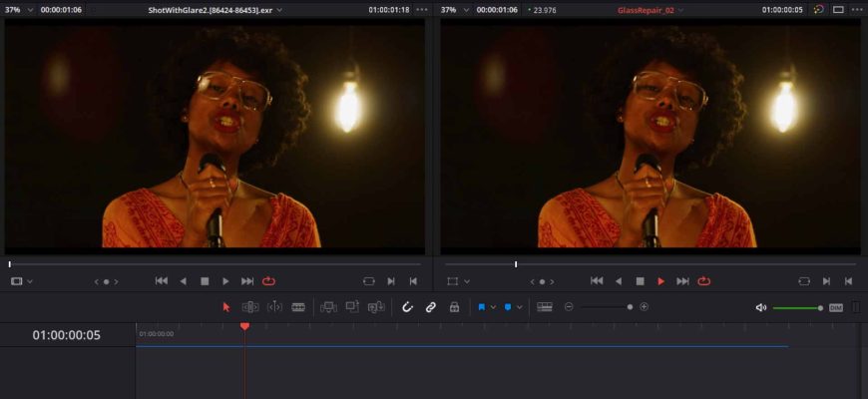Expand the ShotWithGlare2 clip name dropdown
The image size is (868, 399).
pos(279,9)
